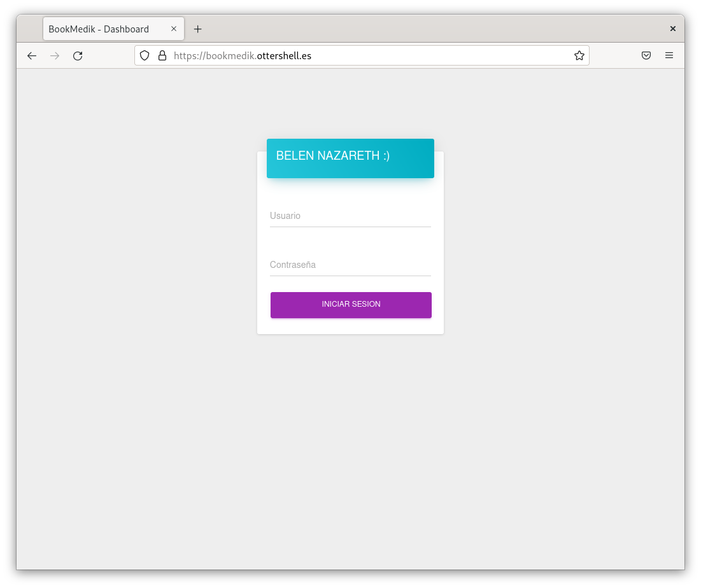Click the BELEN NAZARETH :) header banner
The height and width of the screenshot is (588, 701).
[350, 158]
